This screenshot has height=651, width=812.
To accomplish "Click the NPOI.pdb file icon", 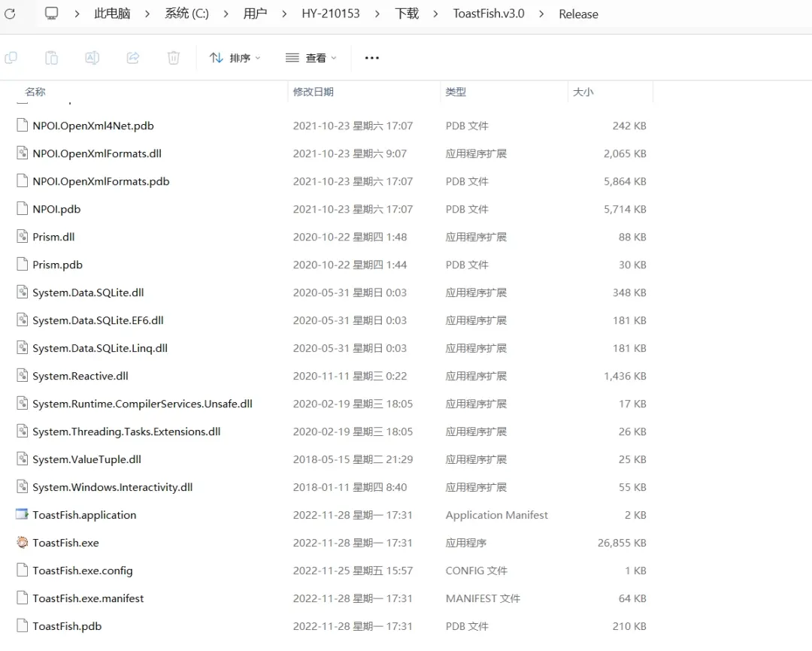I will coord(23,209).
